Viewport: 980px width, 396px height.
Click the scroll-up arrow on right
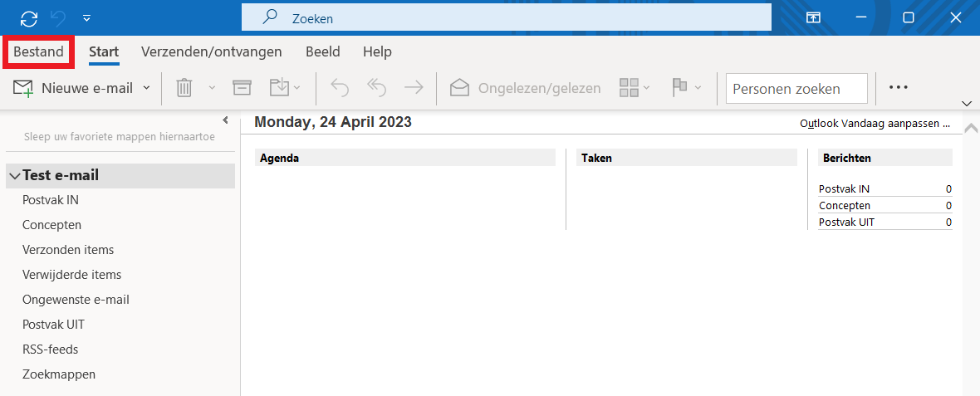pos(971,128)
